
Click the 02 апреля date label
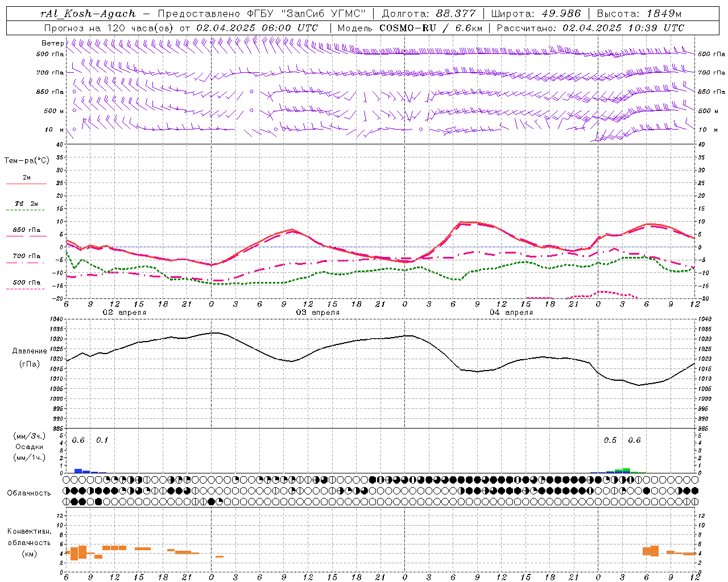(x=124, y=313)
